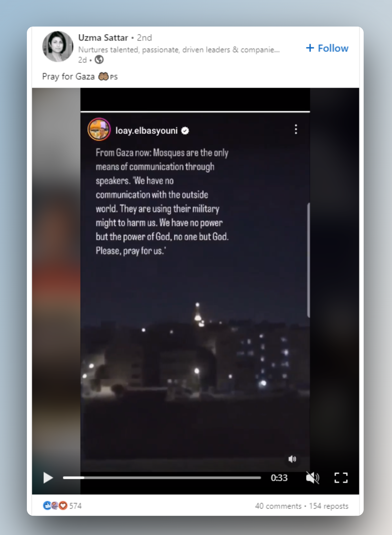
Task: Click the heart reaction icon
Action: [x=63, y=505]
